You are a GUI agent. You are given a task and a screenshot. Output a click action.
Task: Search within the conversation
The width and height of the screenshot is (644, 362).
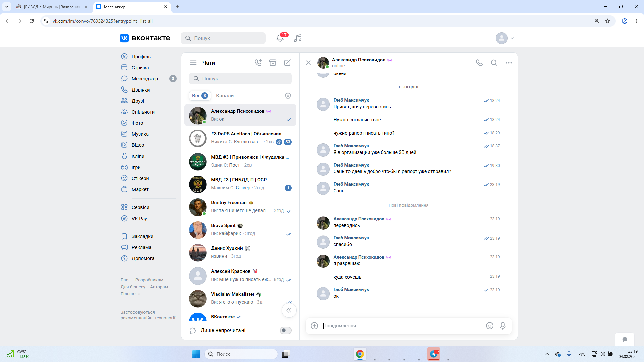click(x=494, y=63)
